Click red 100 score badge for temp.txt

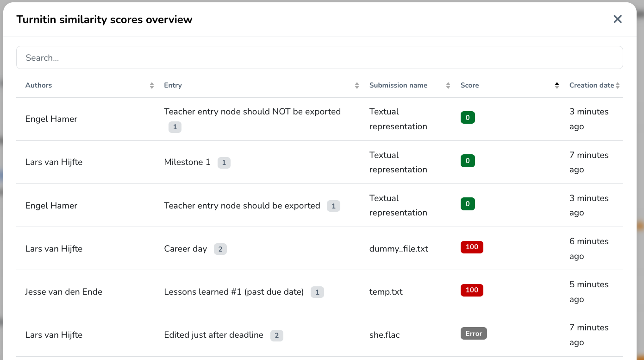click(472, 290)
